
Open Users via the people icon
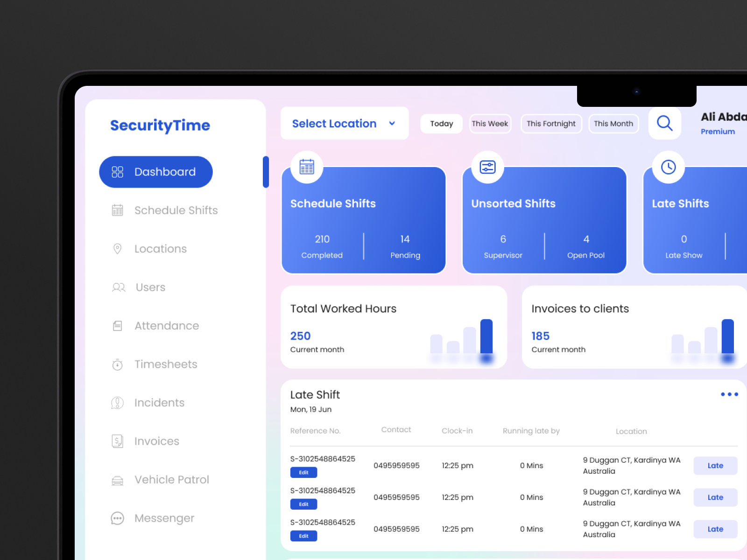(118, 287)
